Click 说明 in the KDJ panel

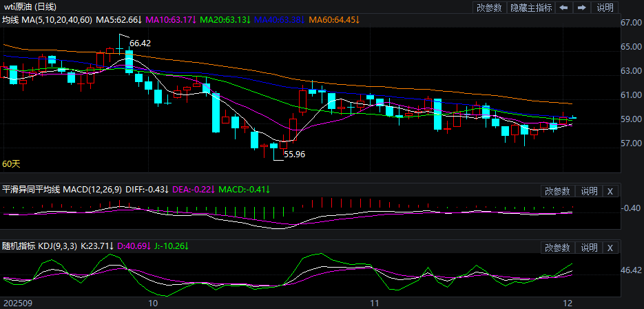coord(589,248)
